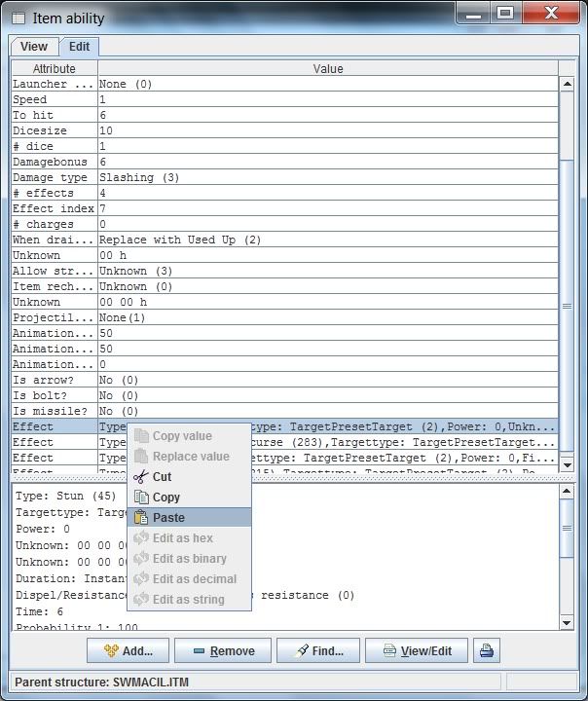Click the Find... button
This screenshot has width=588, height=701.
(x=319, y=650)
